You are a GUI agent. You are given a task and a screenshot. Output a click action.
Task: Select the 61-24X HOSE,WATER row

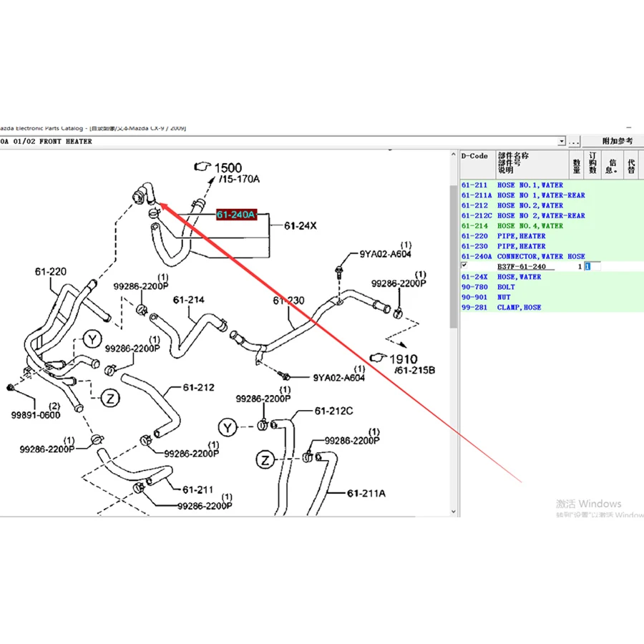click(552, 277)
